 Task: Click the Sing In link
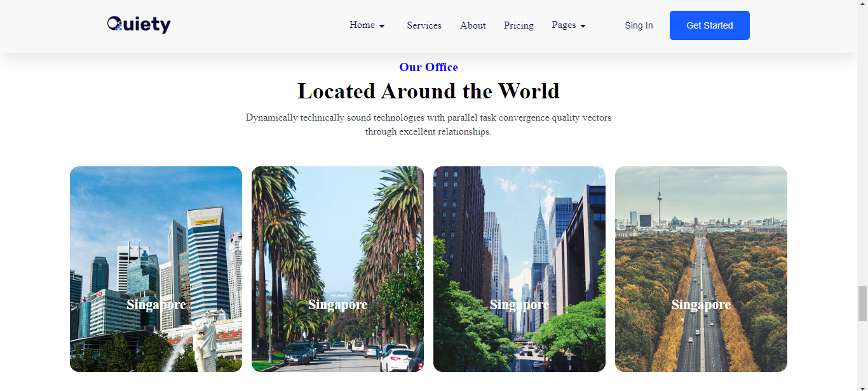coord(639,25)
